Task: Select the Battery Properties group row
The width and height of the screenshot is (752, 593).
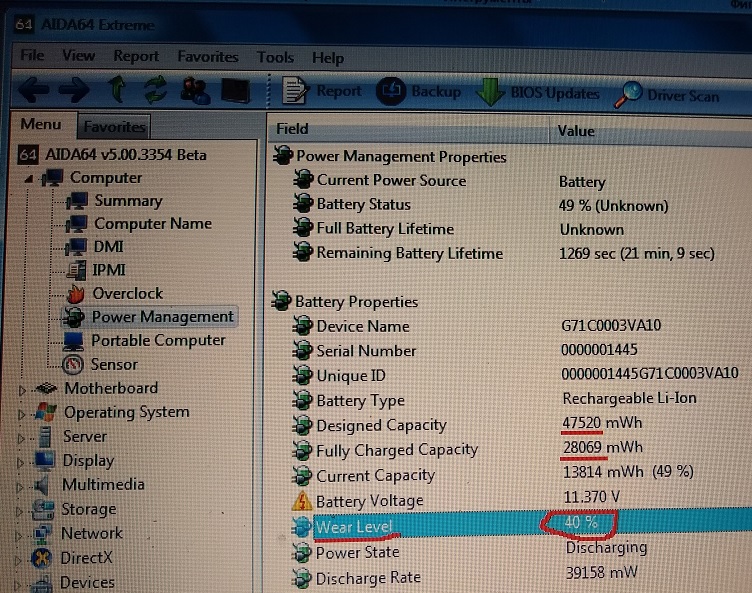Action: [344, 301]
